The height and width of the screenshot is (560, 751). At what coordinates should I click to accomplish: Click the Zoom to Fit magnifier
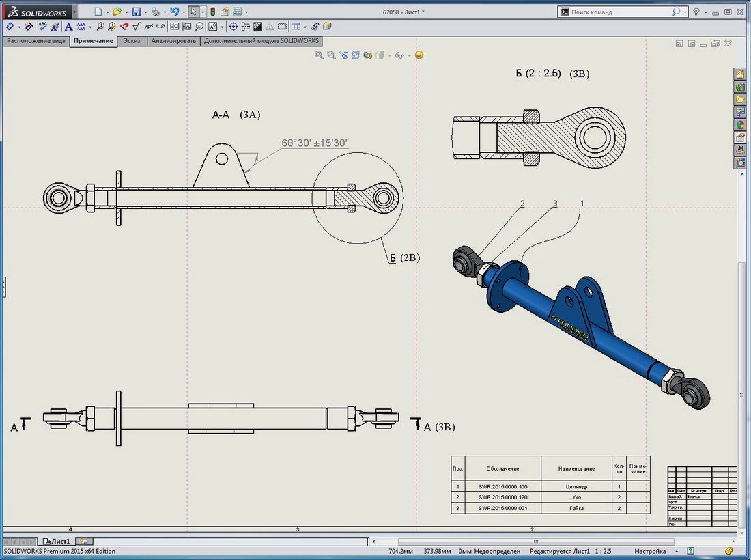point(319,55)
